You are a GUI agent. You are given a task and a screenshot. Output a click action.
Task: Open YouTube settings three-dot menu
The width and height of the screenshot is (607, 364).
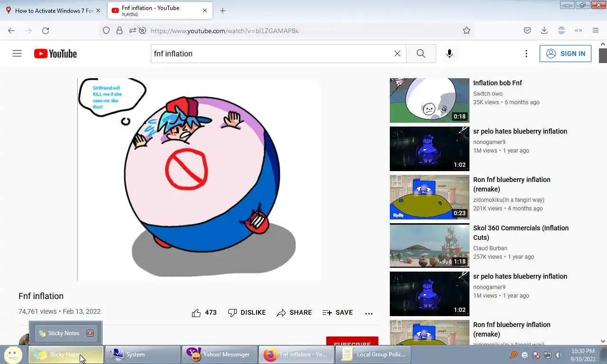pos(526,54)
